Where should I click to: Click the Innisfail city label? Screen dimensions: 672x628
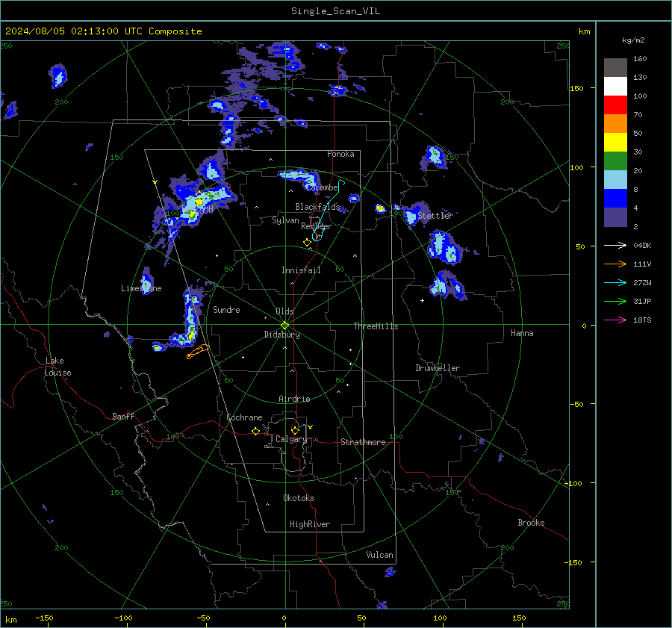click(x=301, y=270)
